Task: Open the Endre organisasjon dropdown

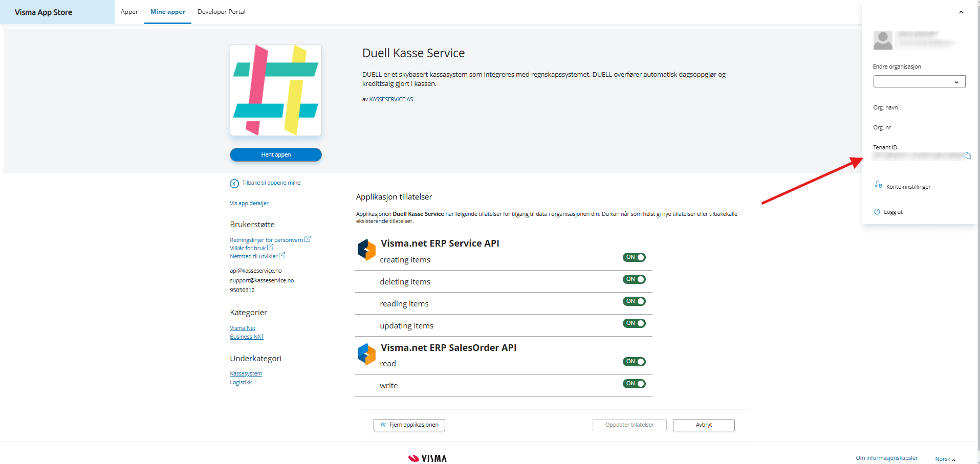Action: (x=919, y=82)
